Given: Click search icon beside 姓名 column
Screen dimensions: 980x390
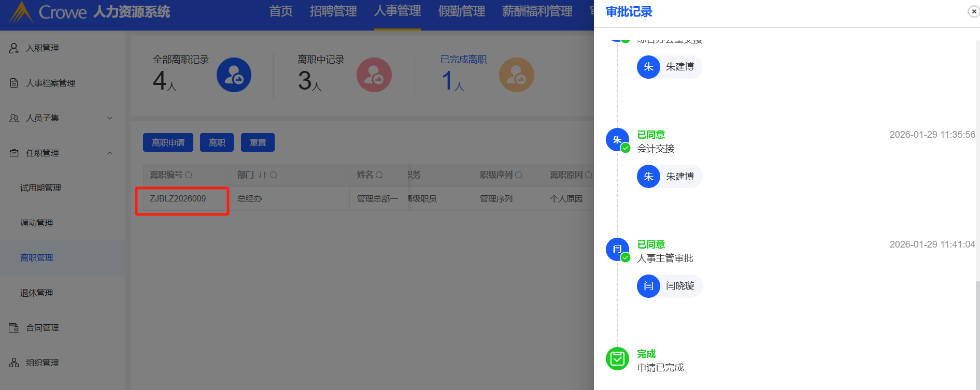Looking at the screenshot, I should coord(379,175).
